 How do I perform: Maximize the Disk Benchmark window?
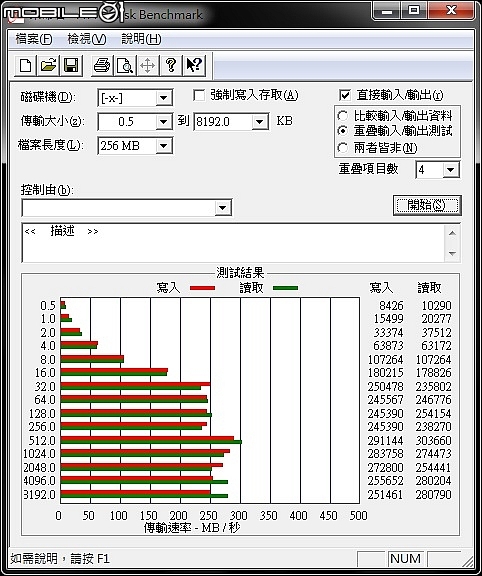coord(414,11)
